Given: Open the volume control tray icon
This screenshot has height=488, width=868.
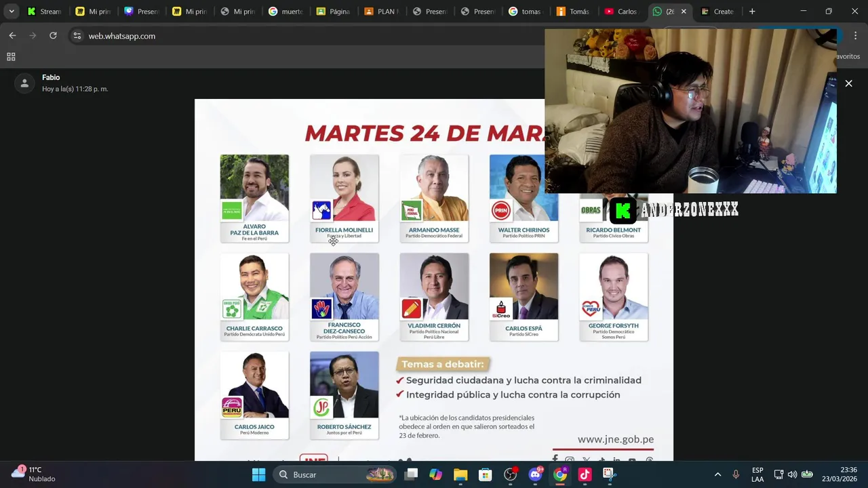Looking at the screenshot, I should point(792,474).
